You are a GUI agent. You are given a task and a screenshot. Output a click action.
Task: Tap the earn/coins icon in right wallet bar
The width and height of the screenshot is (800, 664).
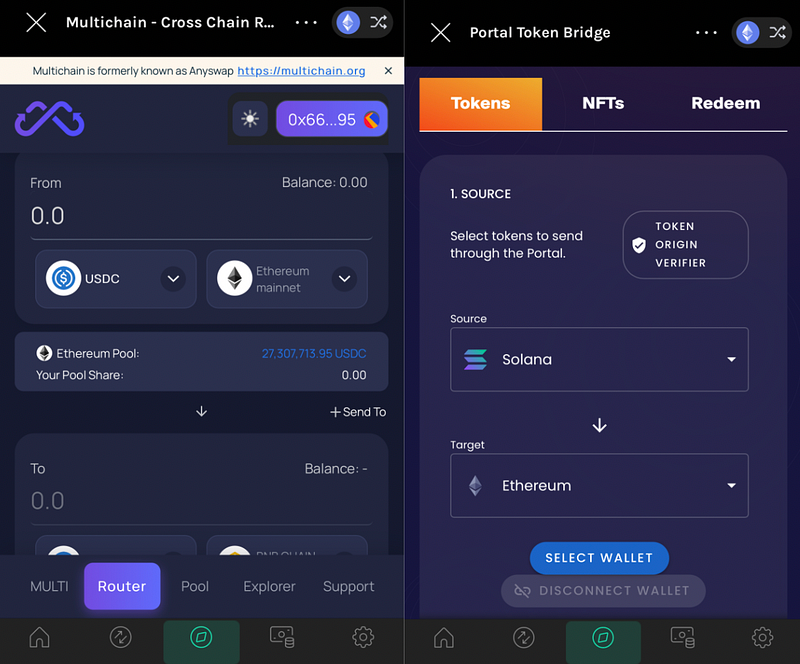pyautogui.click(x=683, y=637)
